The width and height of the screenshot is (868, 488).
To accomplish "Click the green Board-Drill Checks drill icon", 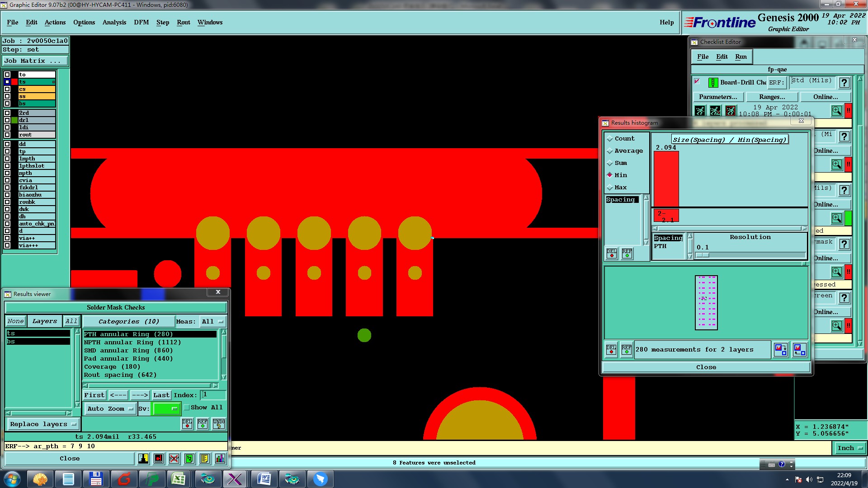I will (713, 83).
